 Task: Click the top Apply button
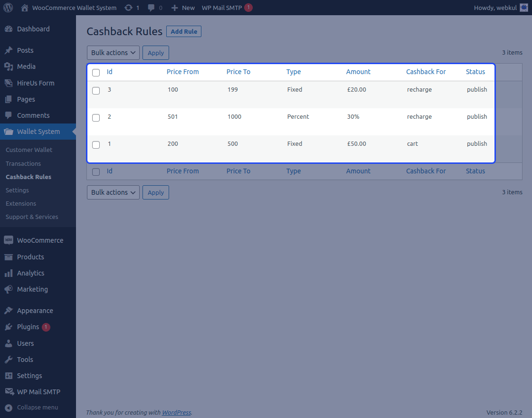tap(156, 53)
